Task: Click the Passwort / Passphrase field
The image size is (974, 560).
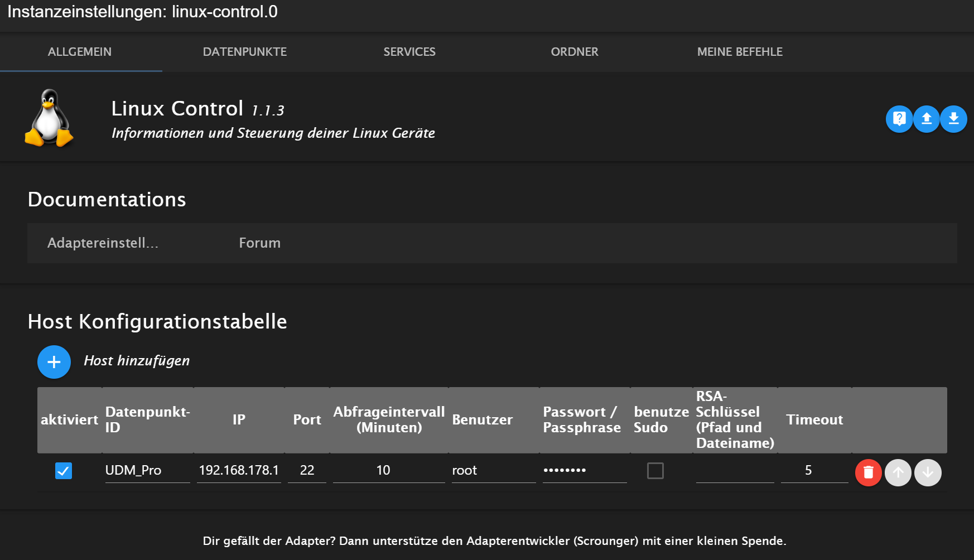Action: pyautogui.click(x=585, y=470)
